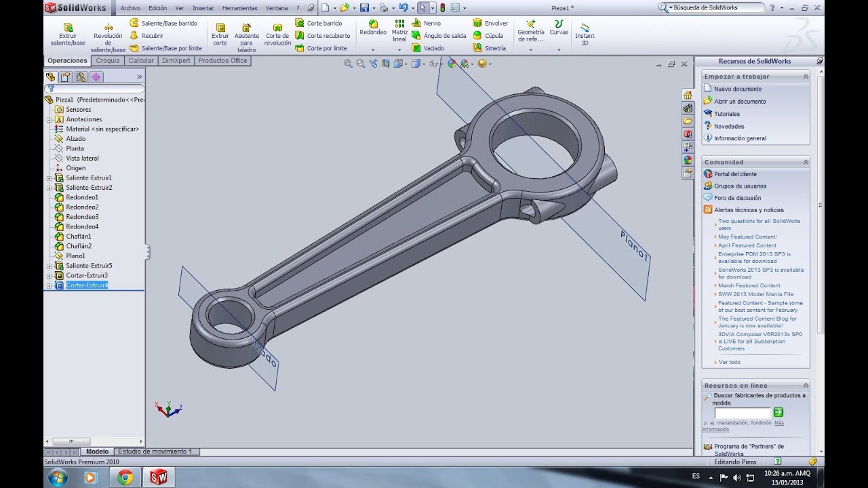The image size is (868, 488).
Task: Click the Section view icon
Action: click(x=385, y=63)
